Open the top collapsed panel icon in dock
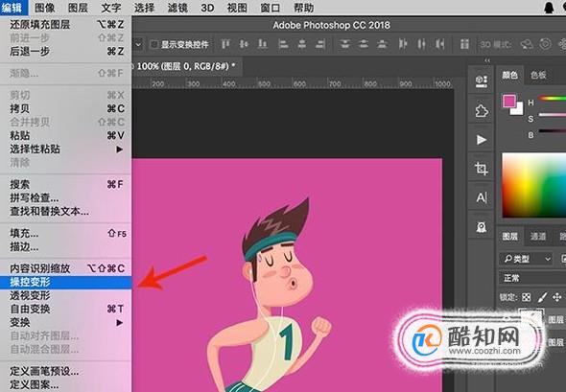This screenshot has width=566, height=392. click(x=482, y=81)
